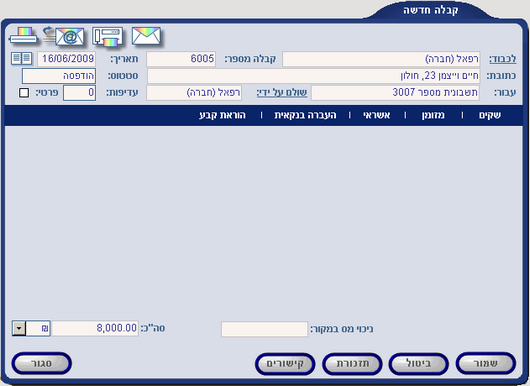
Task: Click the date field showing 16/06/2009
Action: coord(67,59)
